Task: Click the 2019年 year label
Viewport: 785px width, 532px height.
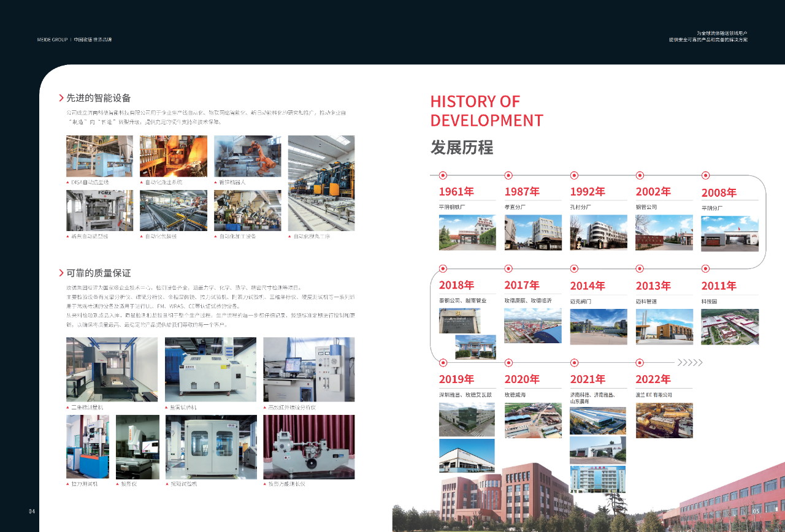Action: [456, 379]
